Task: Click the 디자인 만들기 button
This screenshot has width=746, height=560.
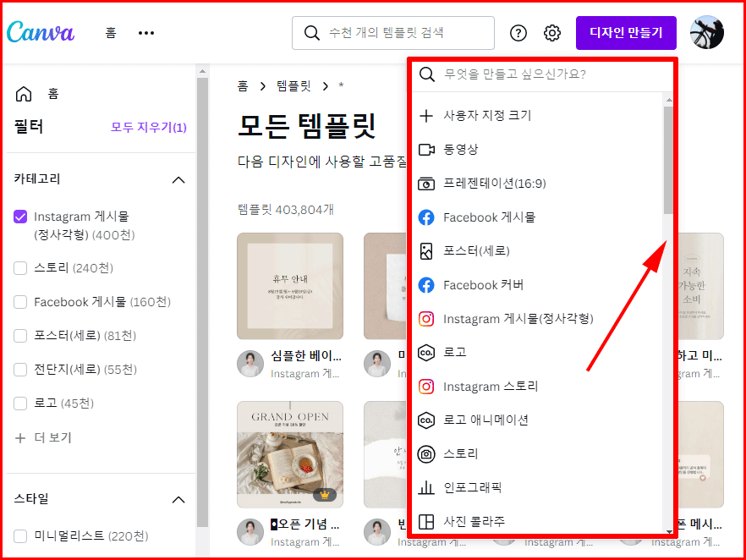Action: [626, 32]
